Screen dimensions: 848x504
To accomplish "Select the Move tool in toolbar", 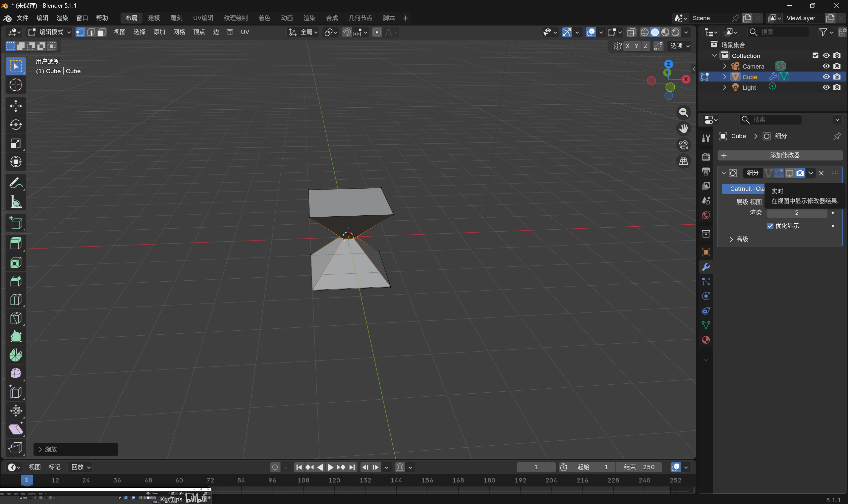I will [x=16, y=106].
